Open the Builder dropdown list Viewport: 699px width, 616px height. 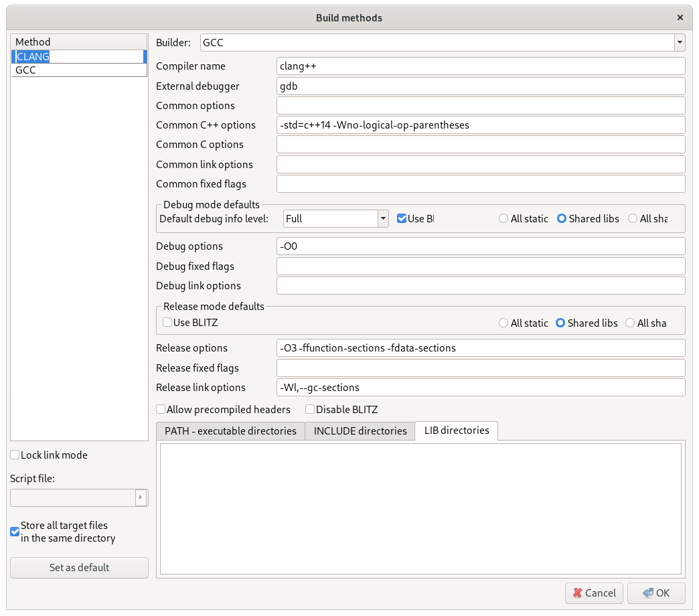[680, 43]
